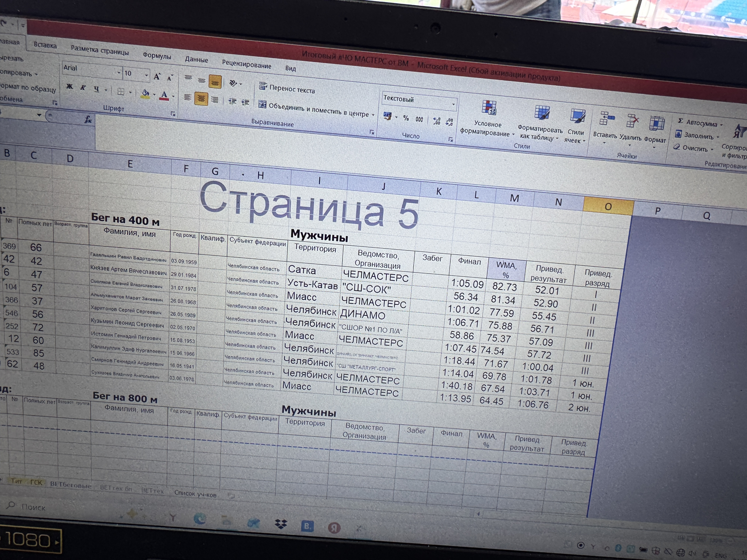Open the font color dropdown arrow
The image size is (747, 560).
click(173, 96)
